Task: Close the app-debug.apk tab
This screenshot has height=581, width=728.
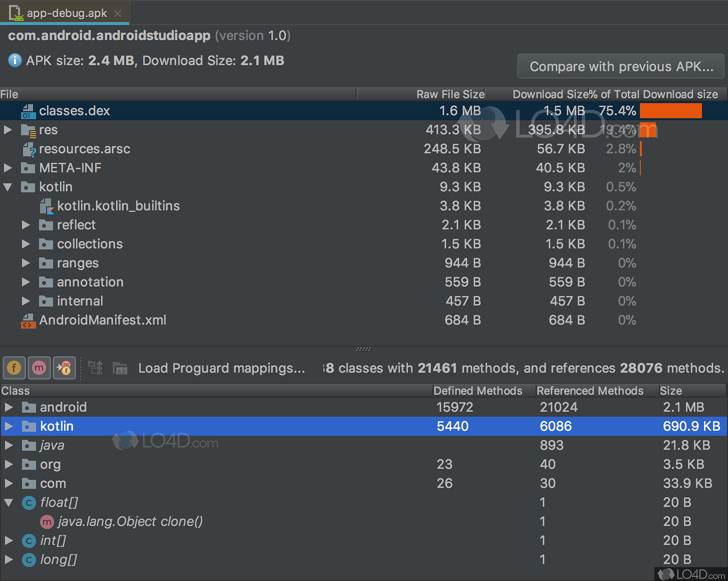Action: pos(118,14)
